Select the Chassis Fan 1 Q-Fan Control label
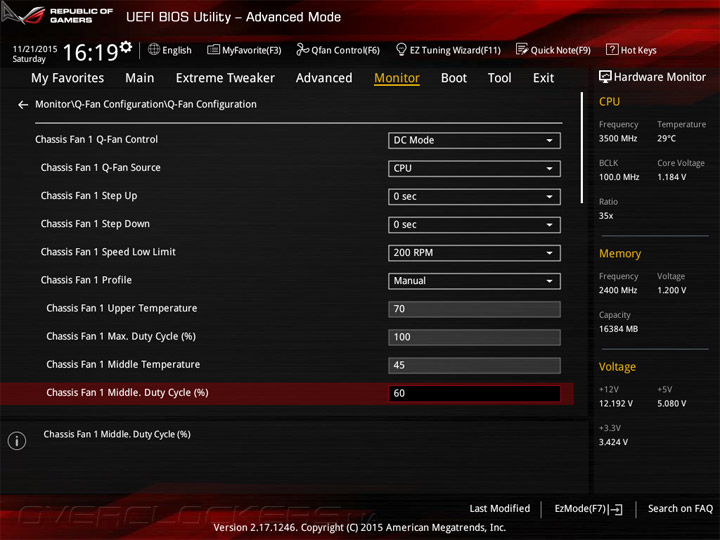This screenshot has width=720, height=540. tap(96, 140)
